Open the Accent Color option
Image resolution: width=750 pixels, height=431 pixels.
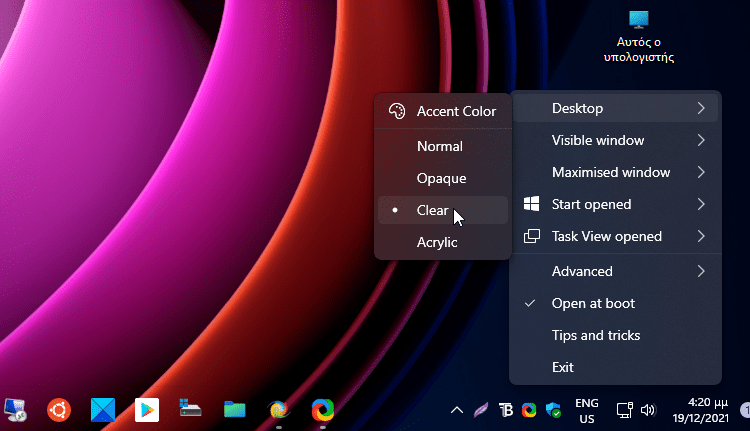pos(443,111)
